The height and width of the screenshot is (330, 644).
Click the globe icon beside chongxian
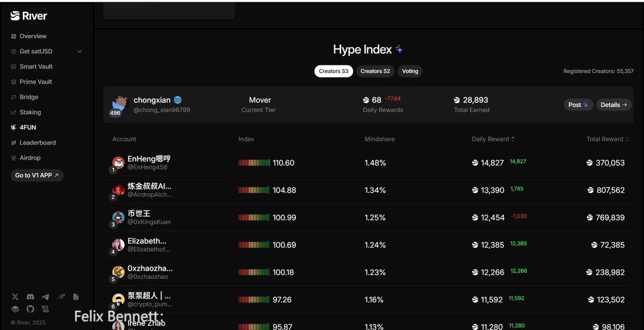[178, 100]
